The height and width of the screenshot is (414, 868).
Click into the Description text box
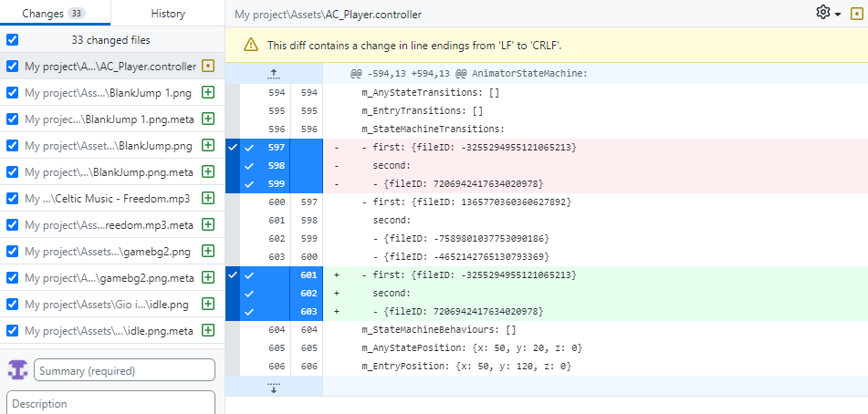coord(110,402)
